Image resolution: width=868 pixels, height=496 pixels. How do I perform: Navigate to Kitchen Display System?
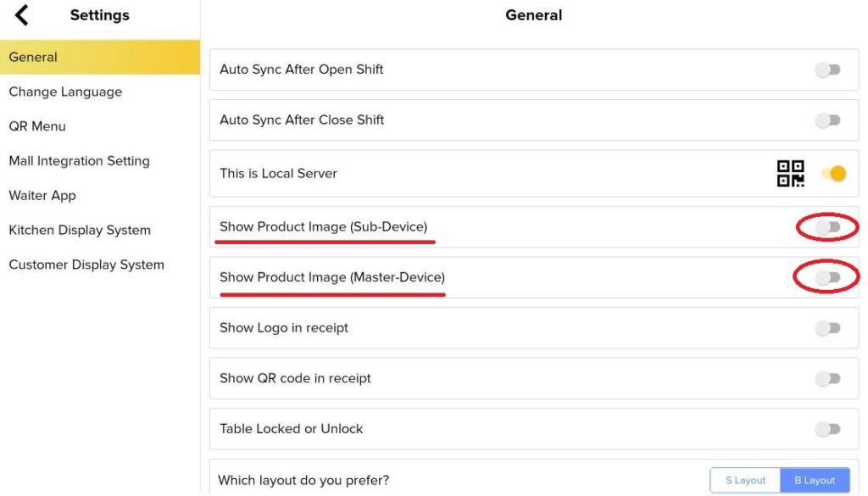pyautogui.click(x=80, y=231)
